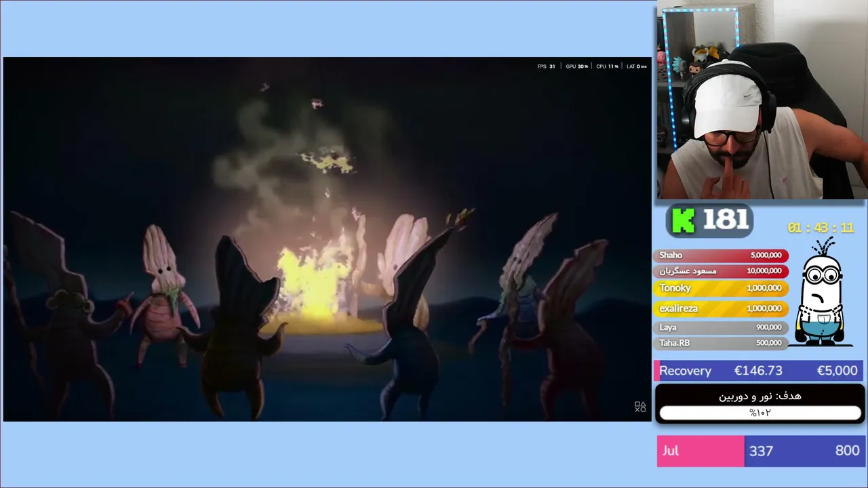Click Tonoky's 1,000,000 amount
Image resolution: width=868 pixels, height=488 pixels.
click(764, 288)
